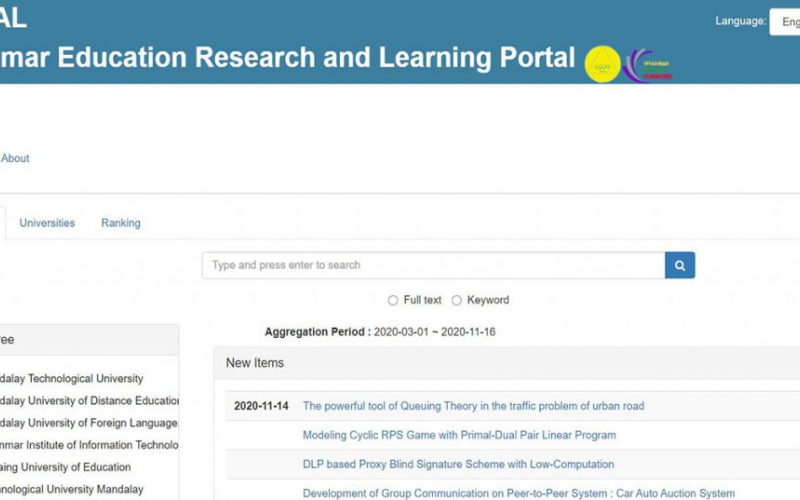Image resolution: width=800 pixels, height=500 pixels.
Task: Click the blue search magnifier button
Action: pyautogui.click(x=680, y=265)
